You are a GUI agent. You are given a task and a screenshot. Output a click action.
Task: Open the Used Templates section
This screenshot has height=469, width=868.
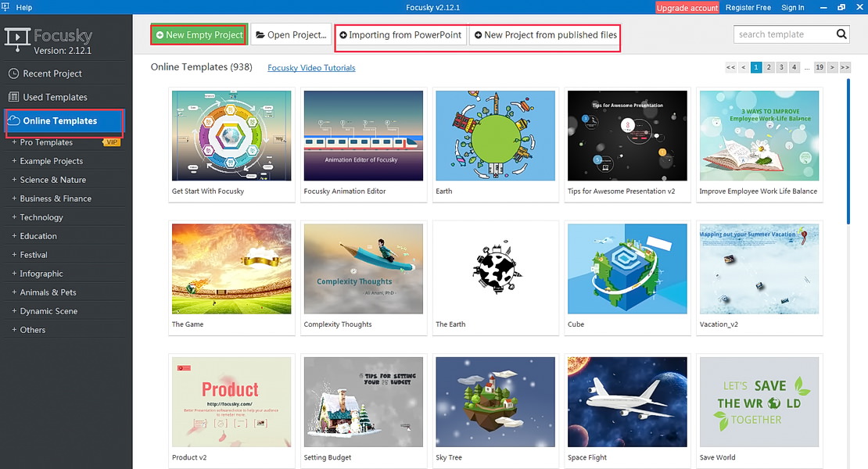66,97
